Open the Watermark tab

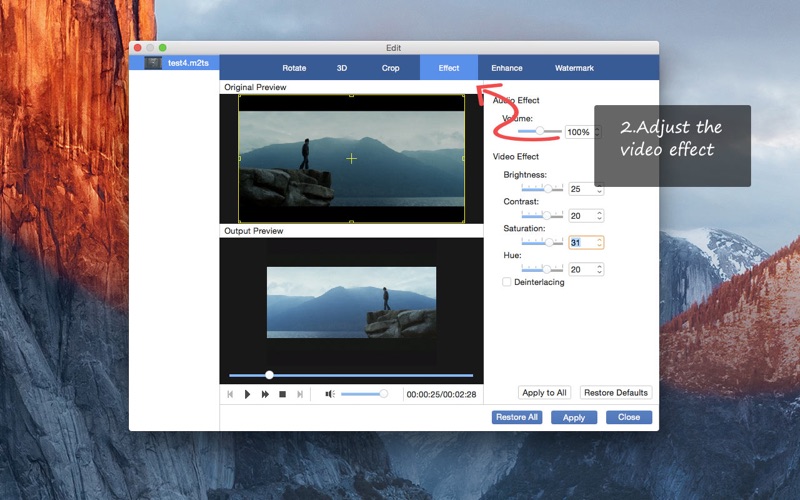(x=574, y=68)
